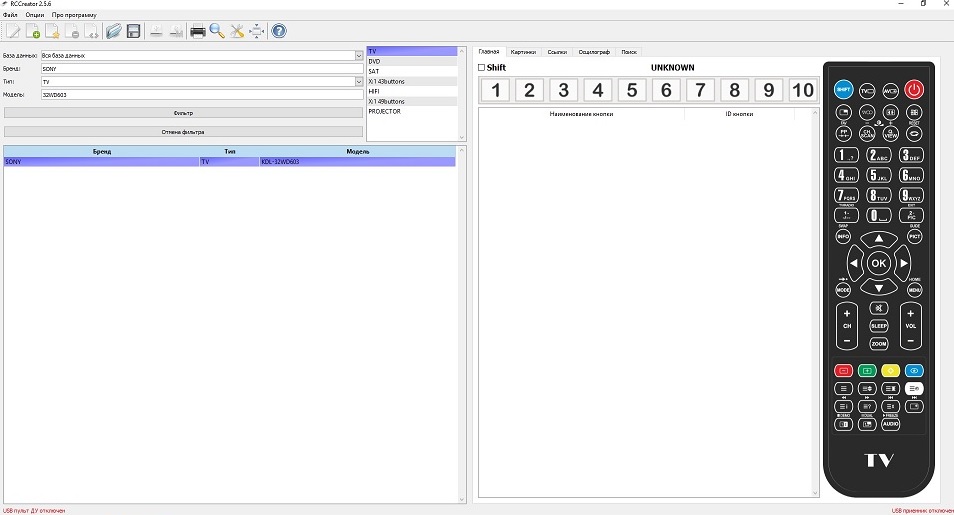The width and height of the screenshot is (954, 515).
Task: Click the left arrow on remote
Action: 854,263
